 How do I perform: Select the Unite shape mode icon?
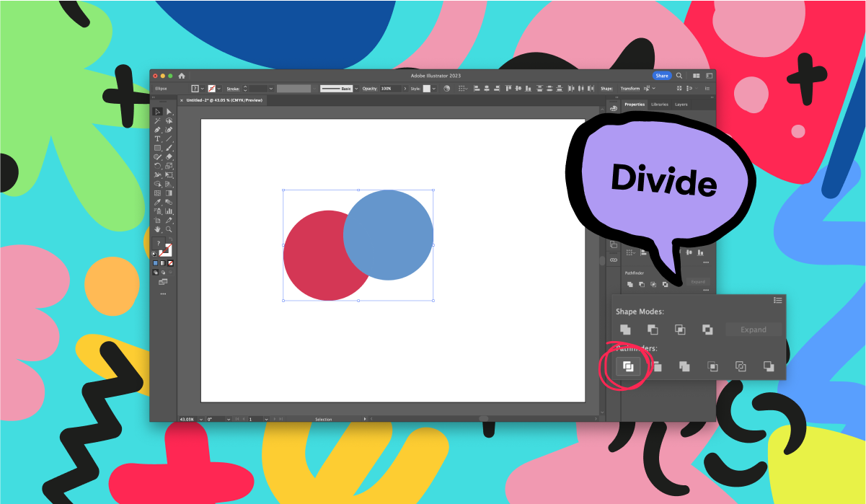tap(625, 330)
